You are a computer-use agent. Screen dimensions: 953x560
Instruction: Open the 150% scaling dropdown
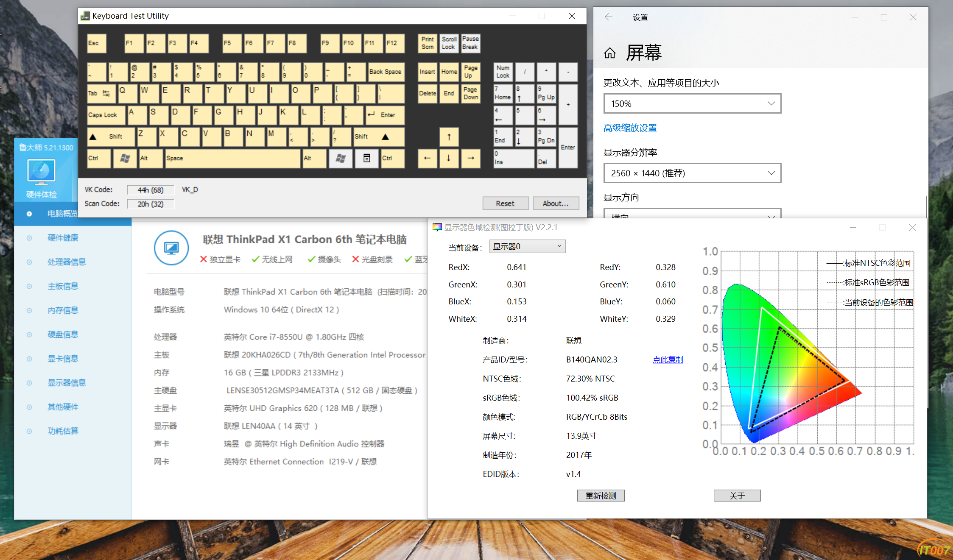coord(692,103)
